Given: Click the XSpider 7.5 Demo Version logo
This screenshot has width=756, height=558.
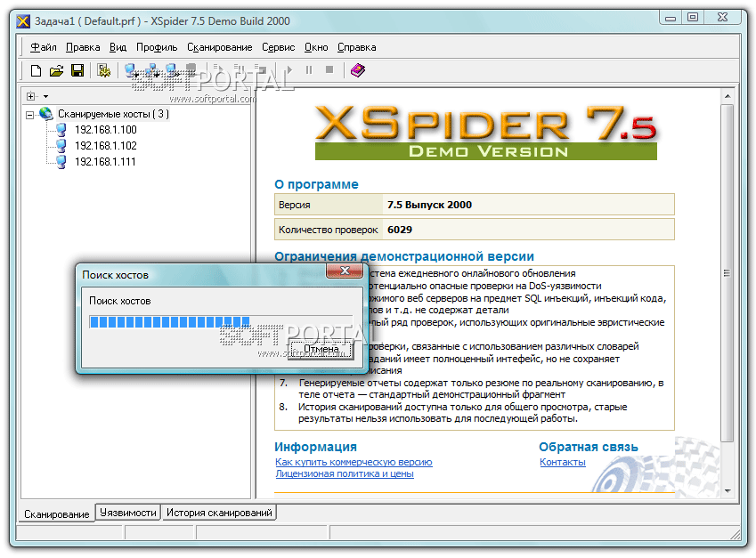Looking at the screenshot, I should (x=485, y=131).
